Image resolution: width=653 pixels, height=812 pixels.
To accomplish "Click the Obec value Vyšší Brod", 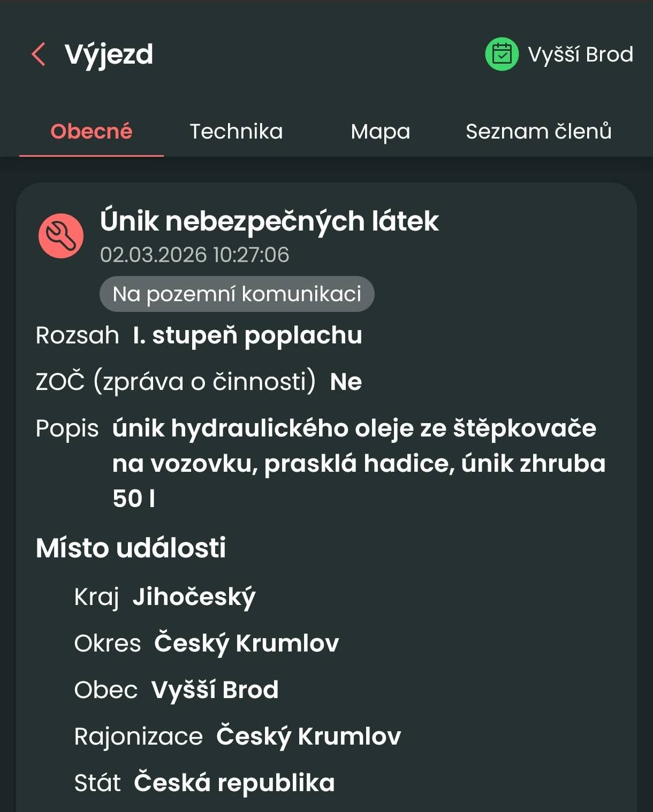I will pos(215,690).
